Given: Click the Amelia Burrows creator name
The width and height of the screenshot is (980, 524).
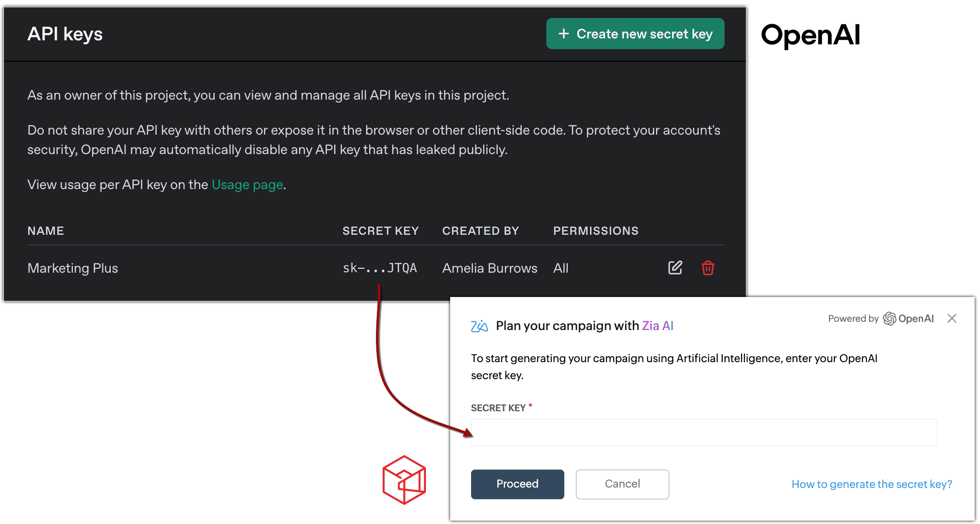Looking at the screenshot, I should (490, 268).
